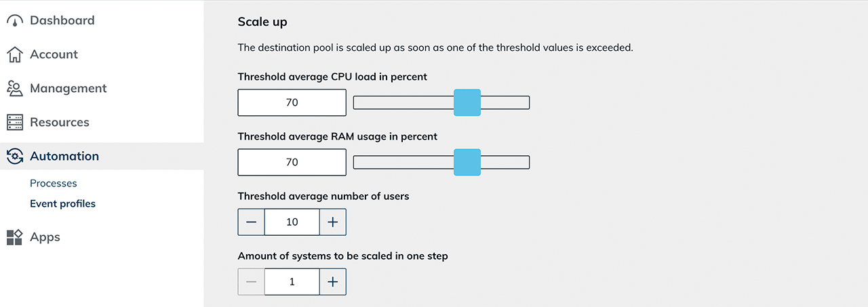
Task: Focus the CPU load percent input field
Action: (292, 103)
